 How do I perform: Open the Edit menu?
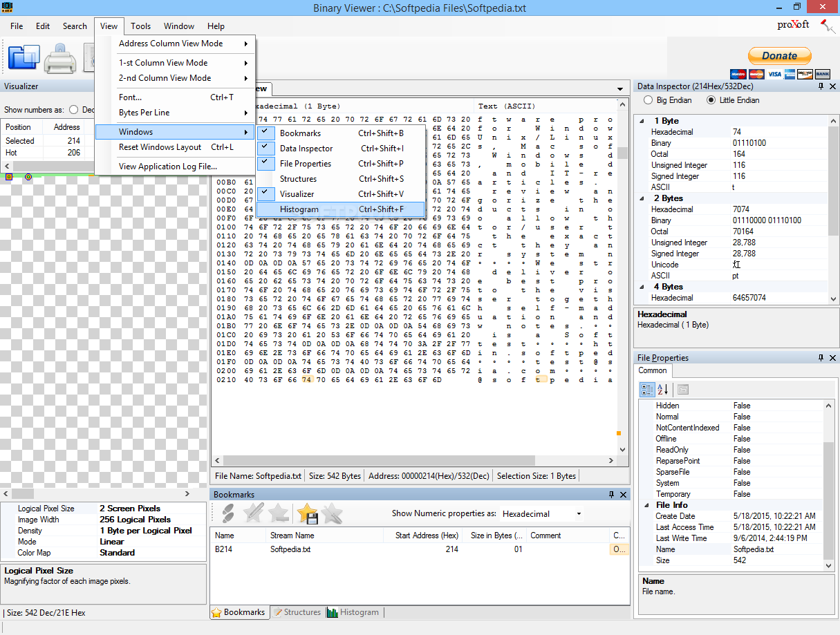point(43,26)
